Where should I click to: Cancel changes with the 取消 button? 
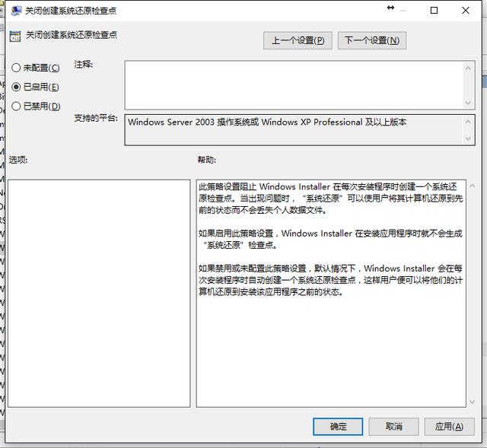point(393,427)
